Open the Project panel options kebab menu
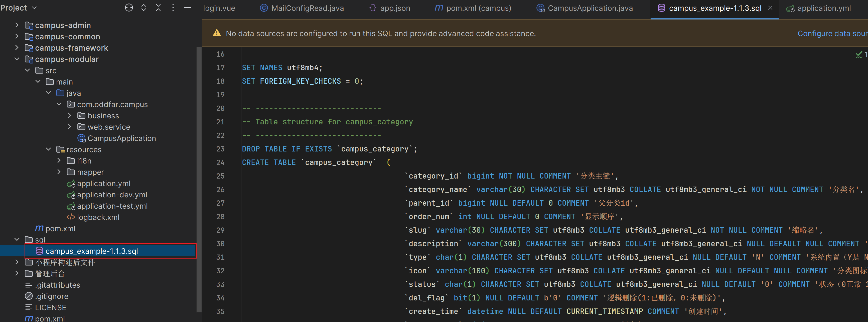 (x=173, y=8)
